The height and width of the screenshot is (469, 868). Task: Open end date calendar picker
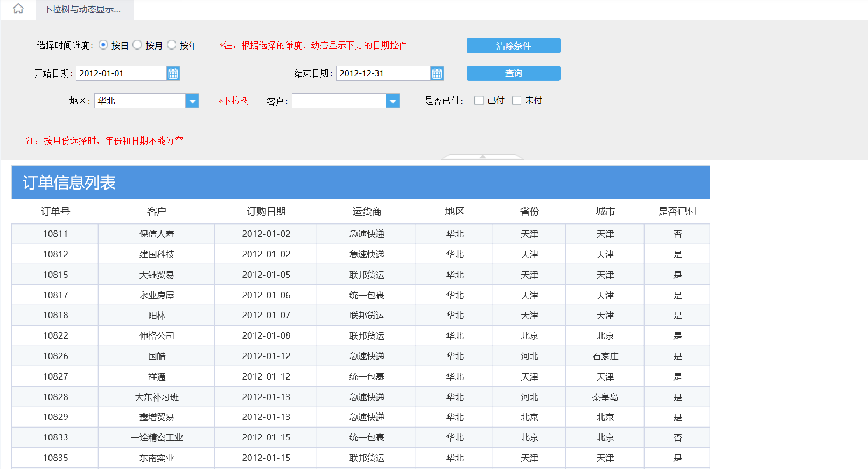(x=437, y=73)
